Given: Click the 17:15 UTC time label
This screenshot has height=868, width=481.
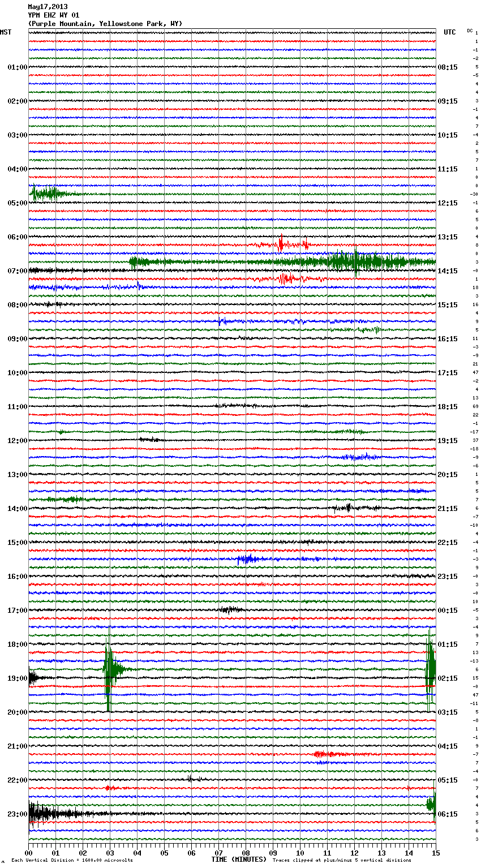Looking at the screenshot, I should (x=448, y=373).
